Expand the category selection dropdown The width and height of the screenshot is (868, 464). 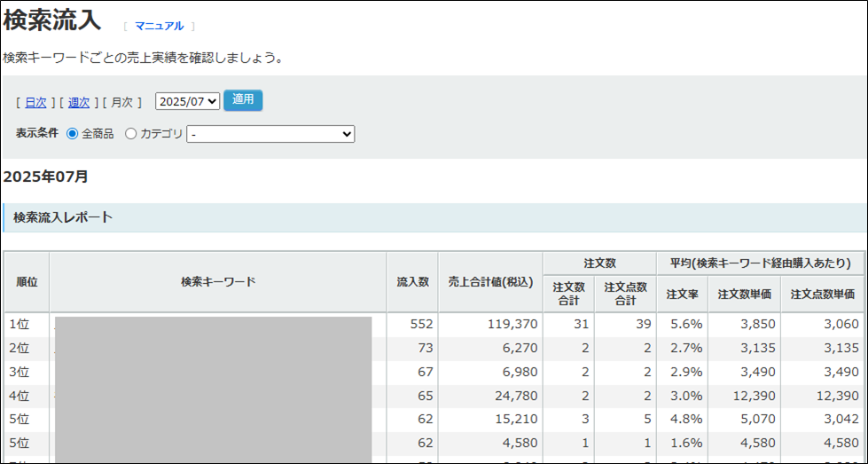click(270, 134)
